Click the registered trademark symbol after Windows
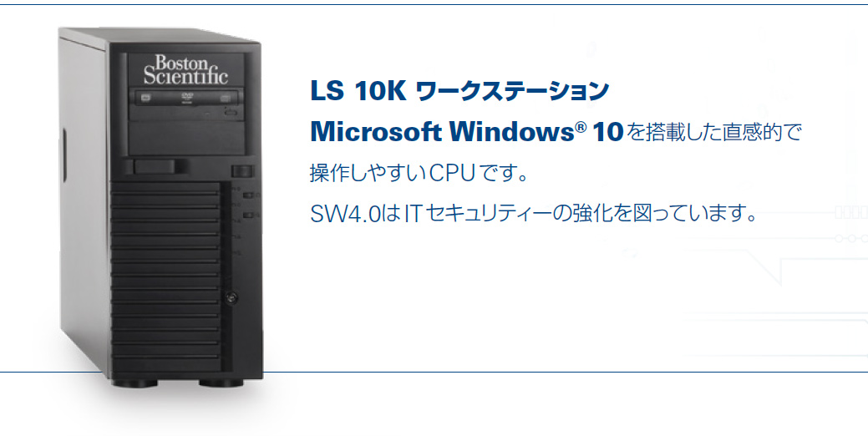This screenshot has width=868, height=436. (580, 127)
